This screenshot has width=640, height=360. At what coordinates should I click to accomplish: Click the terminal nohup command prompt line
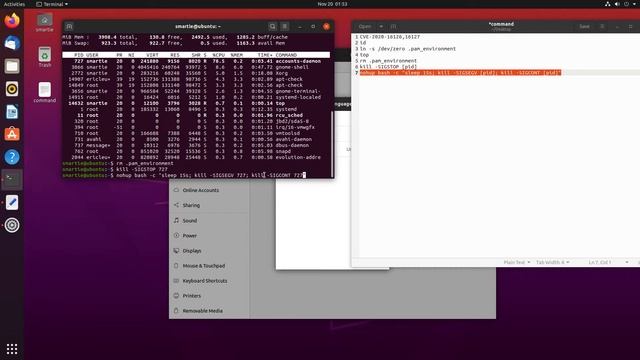(184, 175)
